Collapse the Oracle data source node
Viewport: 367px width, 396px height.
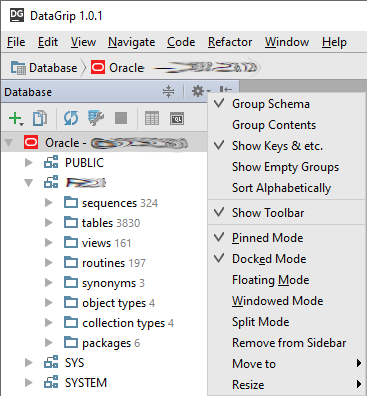[9, 143]
